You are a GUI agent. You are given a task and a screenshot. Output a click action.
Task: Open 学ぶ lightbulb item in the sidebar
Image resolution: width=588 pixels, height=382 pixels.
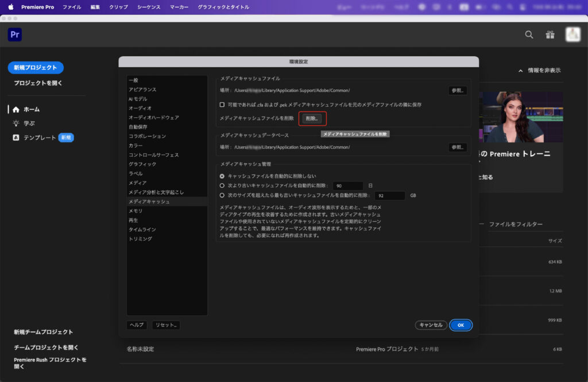coord(16,124)
